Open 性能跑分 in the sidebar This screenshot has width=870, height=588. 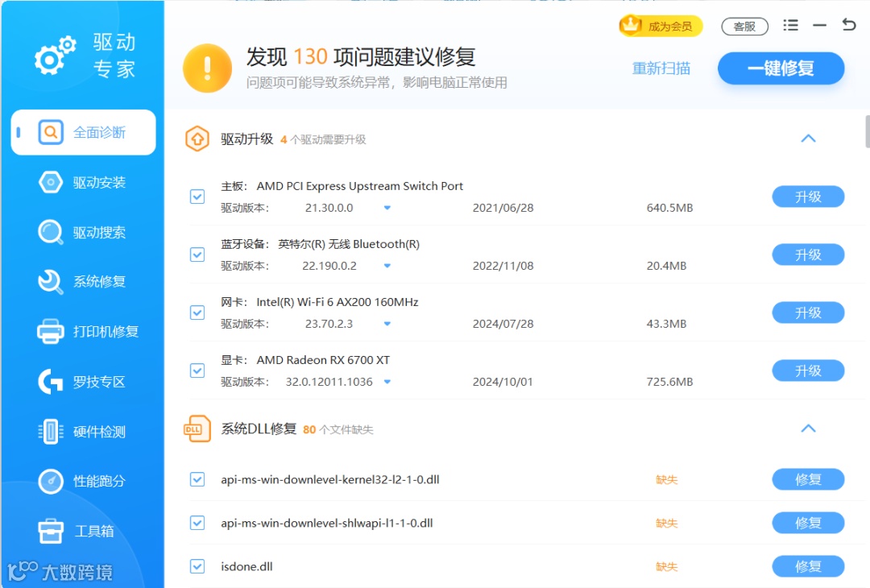click(x=83, y=481)
